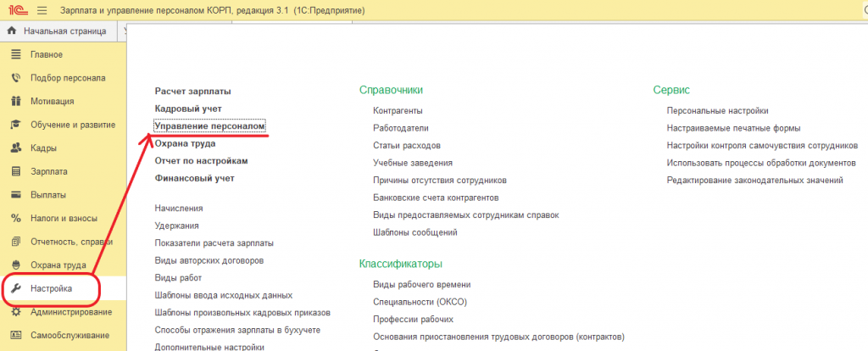The width and height of the screenshot is (868, 351).
Task: Open Показатели расчета зарплаты
Action: click(x=214, y=243)
